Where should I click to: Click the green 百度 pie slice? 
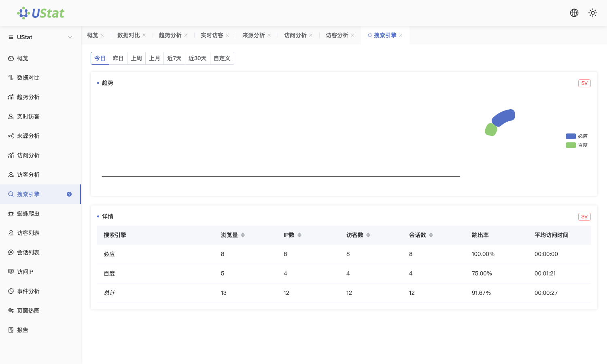click(491, 130)
